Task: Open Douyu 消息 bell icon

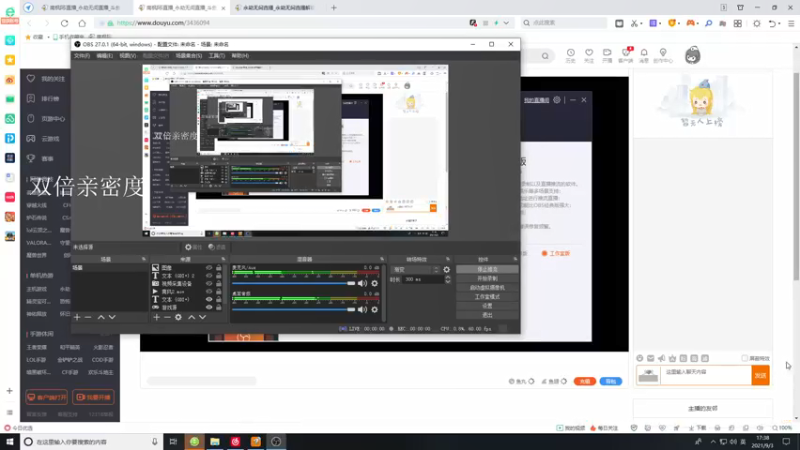Action: pos(644,56)
